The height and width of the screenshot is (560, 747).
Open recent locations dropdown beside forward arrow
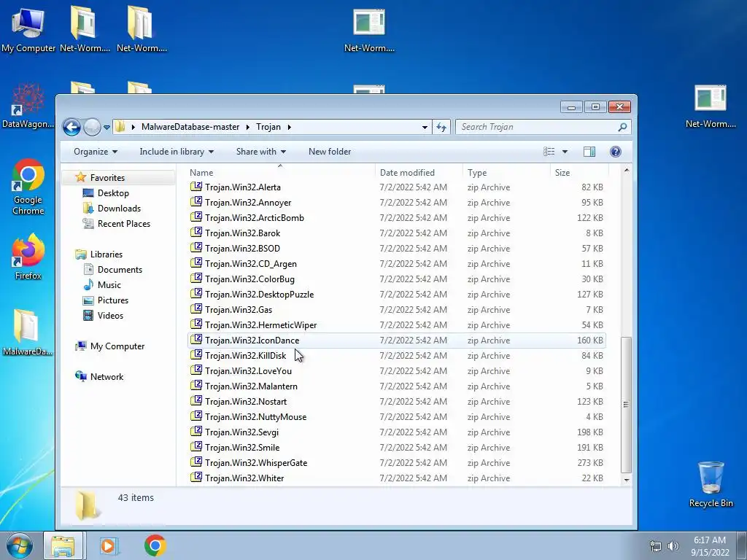pos(107,127)
